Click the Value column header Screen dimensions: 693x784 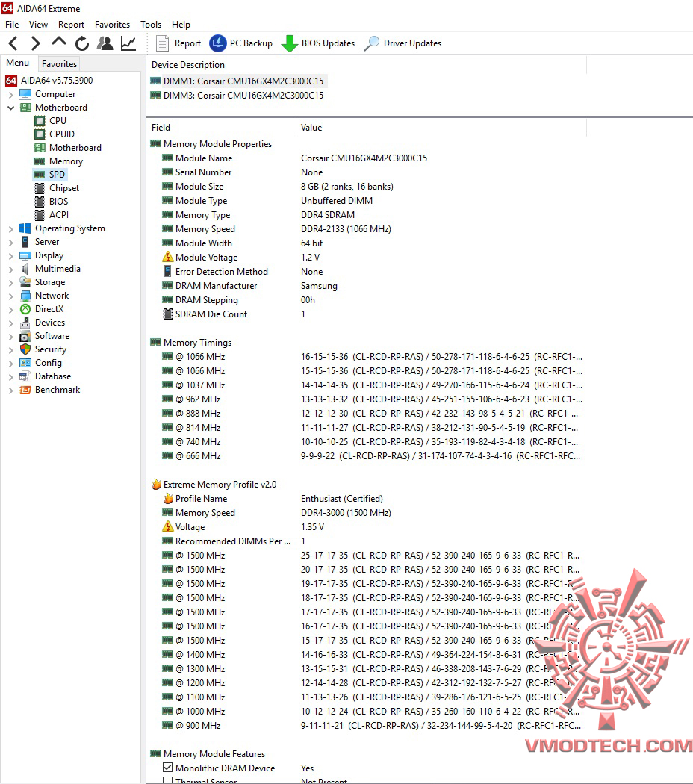(x=441, y=128)
